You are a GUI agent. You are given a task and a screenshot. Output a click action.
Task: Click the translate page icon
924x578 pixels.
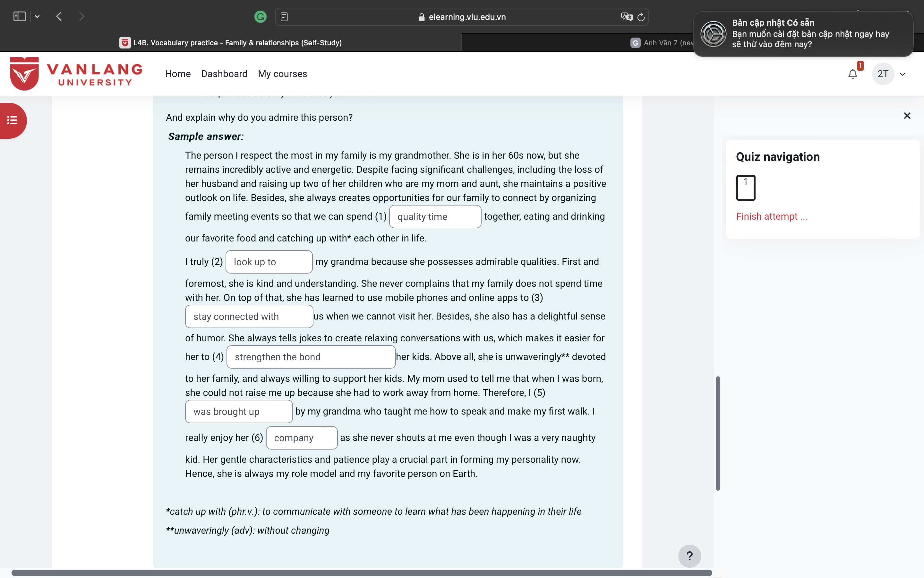point(627,17)
